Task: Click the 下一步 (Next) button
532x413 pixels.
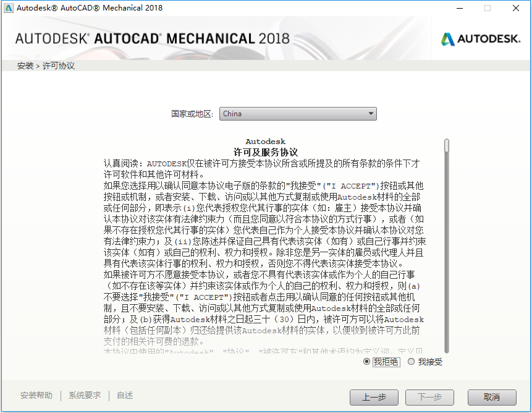Action: [429, 397]
